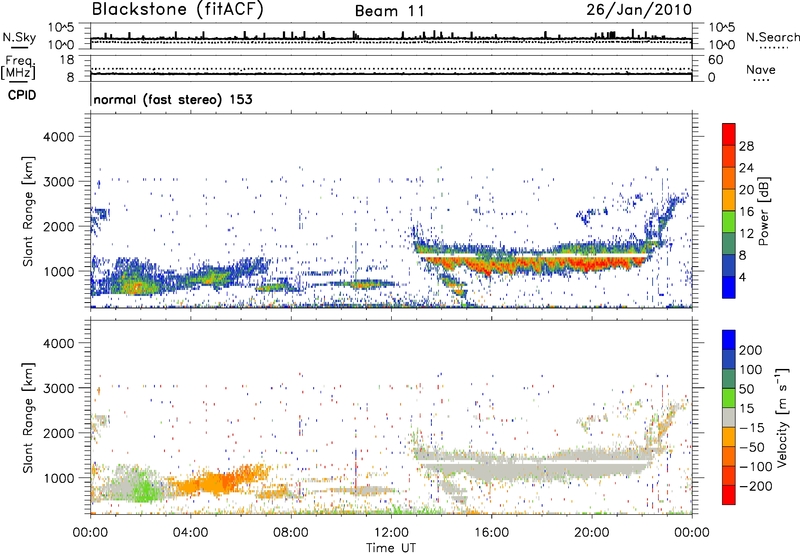Click the "-200" tick on Velocity colorbar

click(756, 486)
